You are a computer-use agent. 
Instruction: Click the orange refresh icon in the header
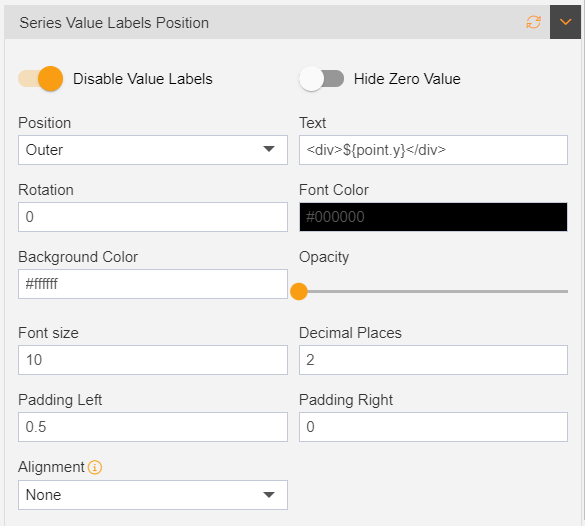coord(534,22)
